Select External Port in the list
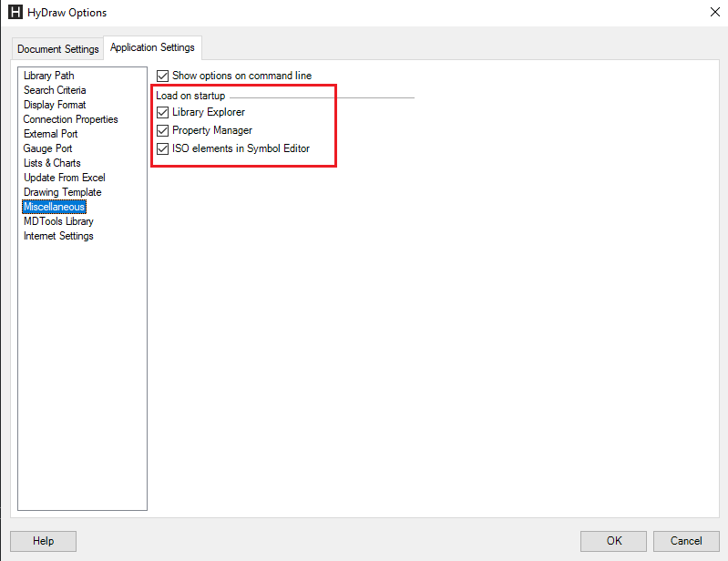 point(50,134)
